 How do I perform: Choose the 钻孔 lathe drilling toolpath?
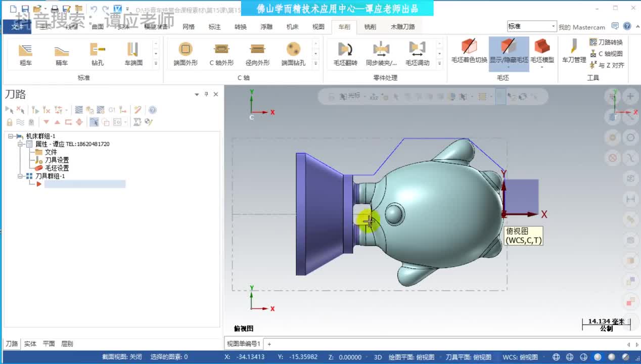(98, 54)
